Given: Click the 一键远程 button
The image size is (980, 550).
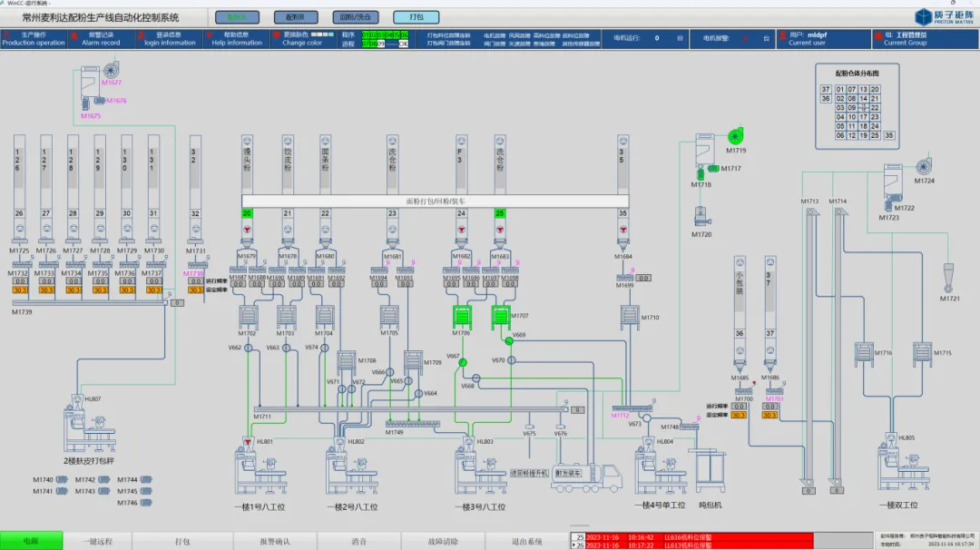Looking at the screenshot, I should (97, 541).
